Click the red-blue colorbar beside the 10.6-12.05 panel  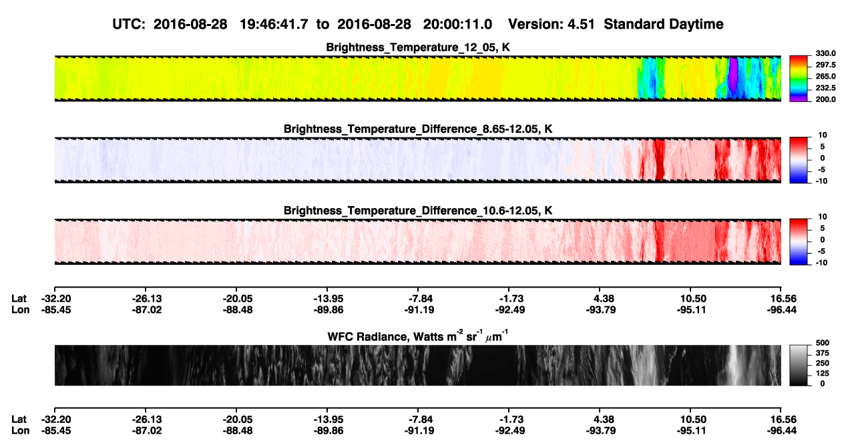pos(799,241)
